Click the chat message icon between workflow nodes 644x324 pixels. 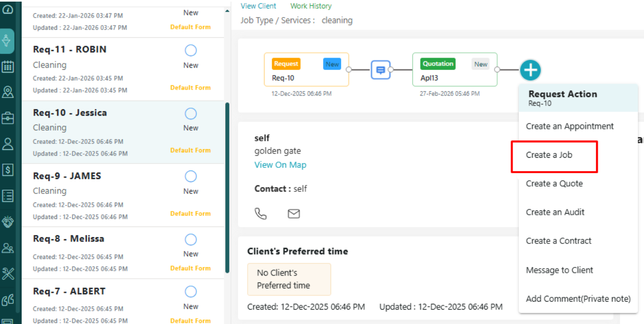381,70
